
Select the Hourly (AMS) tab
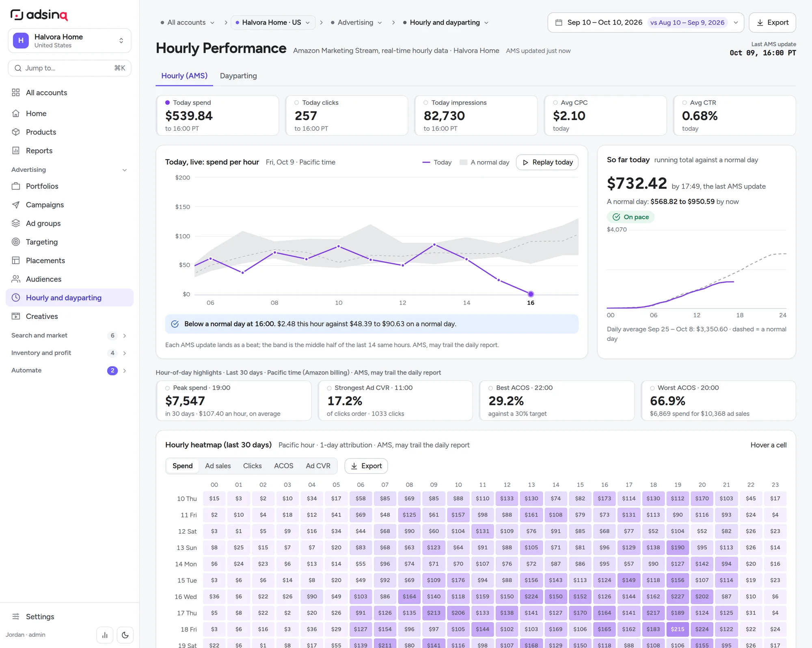(x=184, y=76)
